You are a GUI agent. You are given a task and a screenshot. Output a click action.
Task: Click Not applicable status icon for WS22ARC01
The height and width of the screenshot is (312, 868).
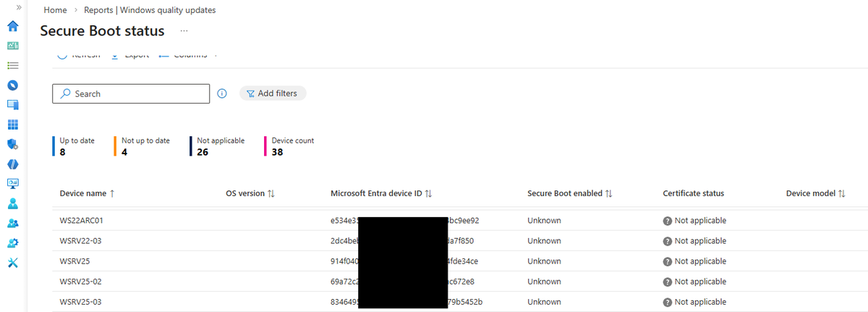[x=667, y=221]
